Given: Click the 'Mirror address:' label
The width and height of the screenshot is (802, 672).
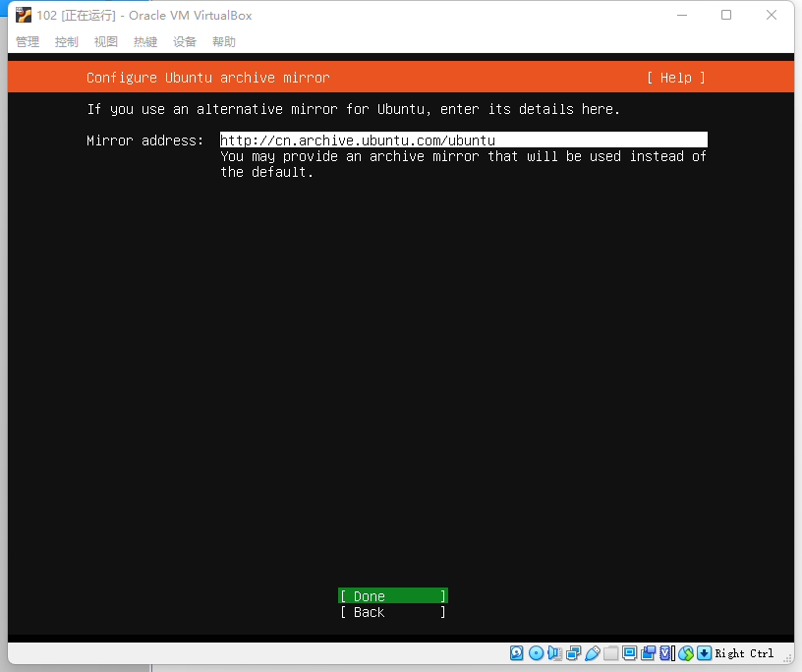Looking at the screenshot, I should pyautogui.click(x=145, y=140).
